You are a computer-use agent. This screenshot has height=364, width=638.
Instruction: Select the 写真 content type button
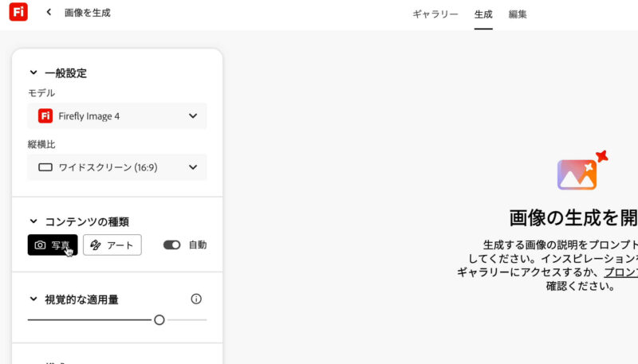click(x=53, y=245)
